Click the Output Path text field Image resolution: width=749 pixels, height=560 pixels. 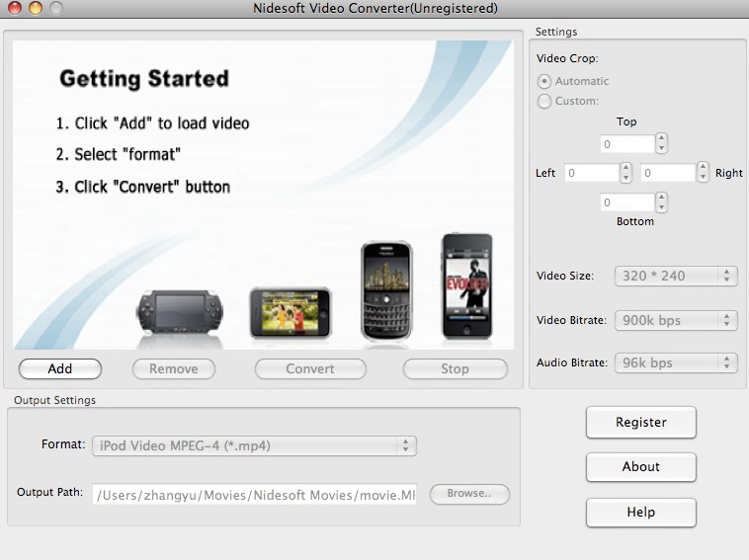(x=254, y=494)
